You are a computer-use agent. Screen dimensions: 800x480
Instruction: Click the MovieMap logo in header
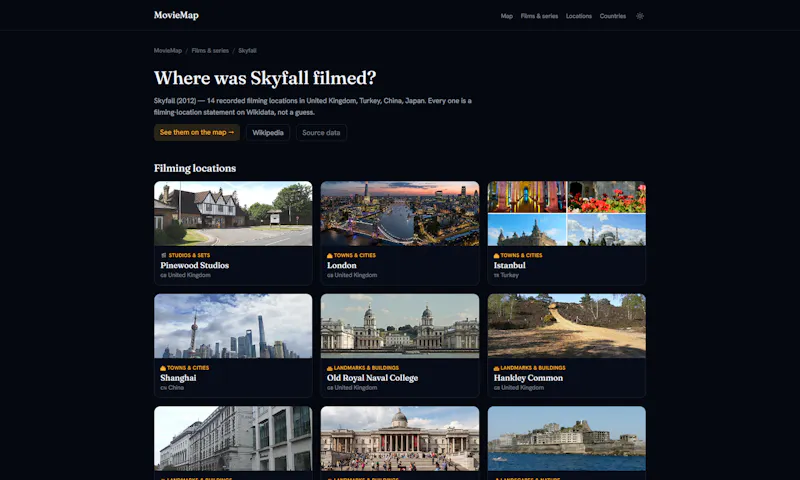tap(176, 15)
